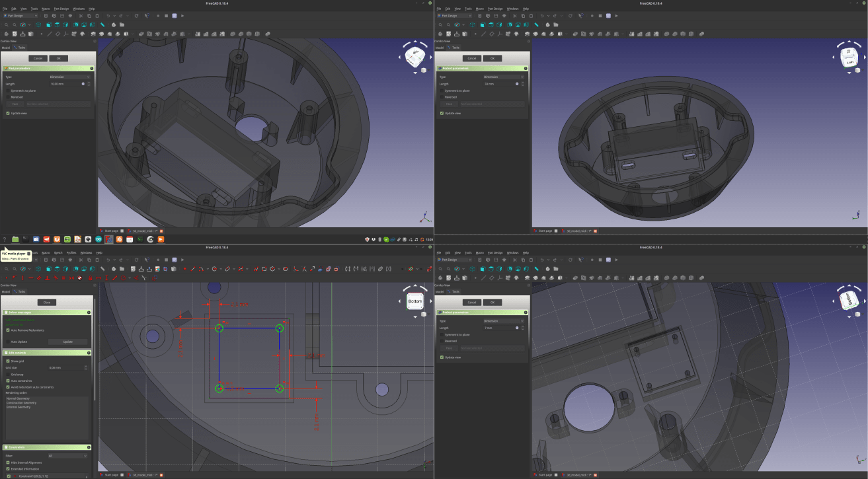Screen dimensions: 868x479
Task: Click the refresh icon in the 10 mm Pocket window
Action: pyautogui.click(x=571, y=16)
